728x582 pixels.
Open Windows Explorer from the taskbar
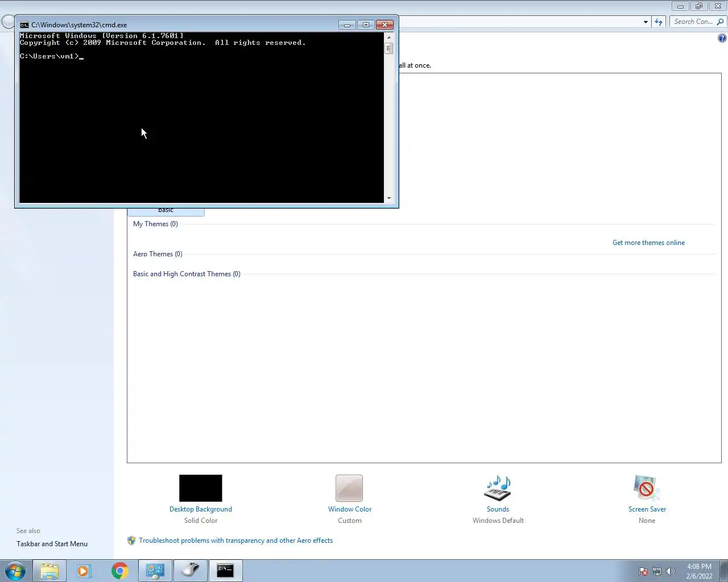[49, 571]
